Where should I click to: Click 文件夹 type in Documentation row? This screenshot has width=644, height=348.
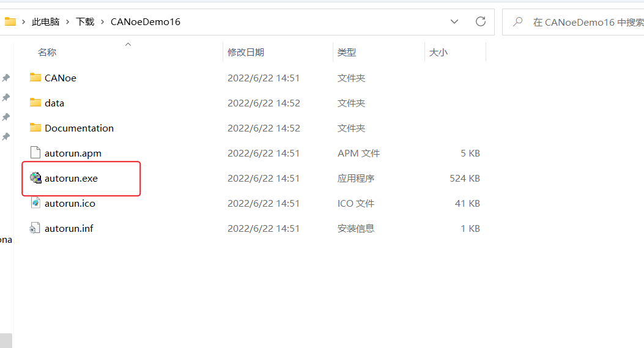[351, 128]
